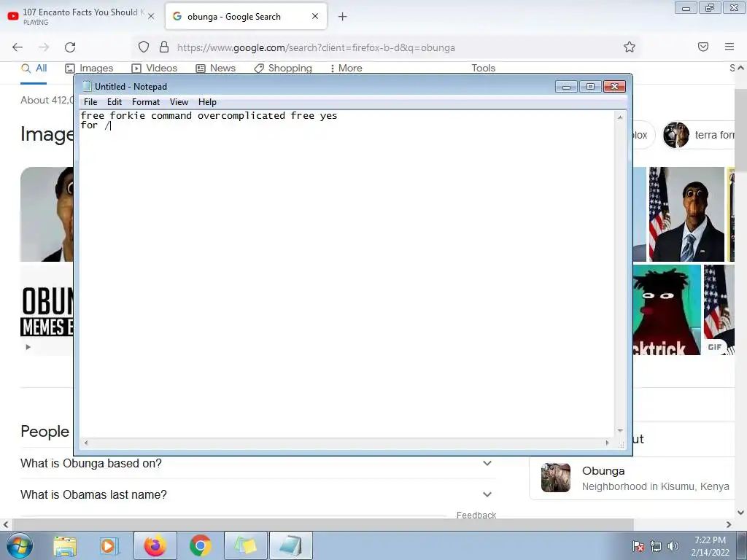Viewport: 747px width, 560px height.
Task: Close the Encanto Facts tab
Action: (x=151, y=16)
